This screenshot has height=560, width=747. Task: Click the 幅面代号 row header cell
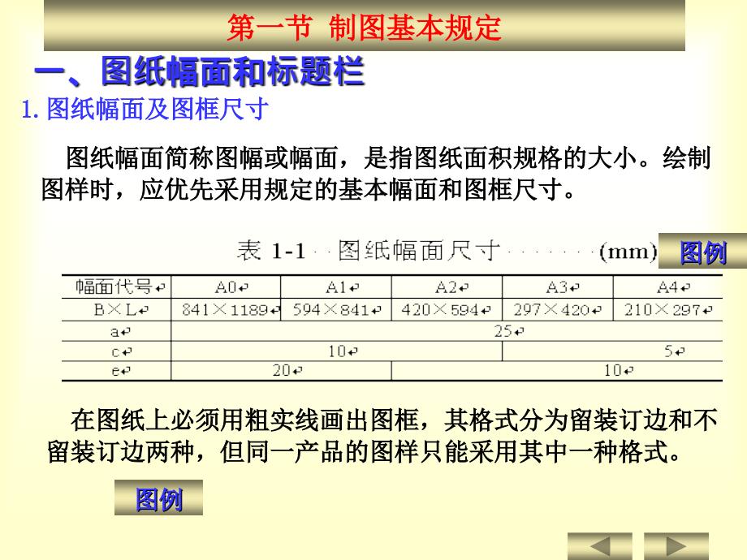(116, 287)
